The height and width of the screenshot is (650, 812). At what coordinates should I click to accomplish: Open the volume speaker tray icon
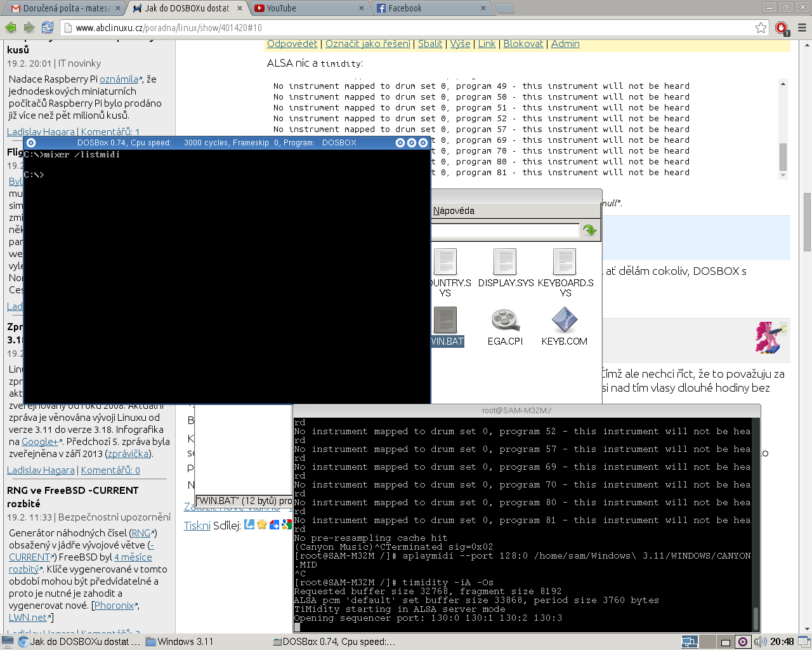760,642
